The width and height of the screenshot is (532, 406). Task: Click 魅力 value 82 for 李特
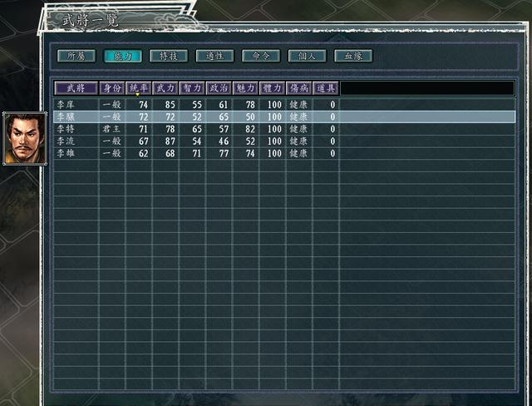point(250,129)
